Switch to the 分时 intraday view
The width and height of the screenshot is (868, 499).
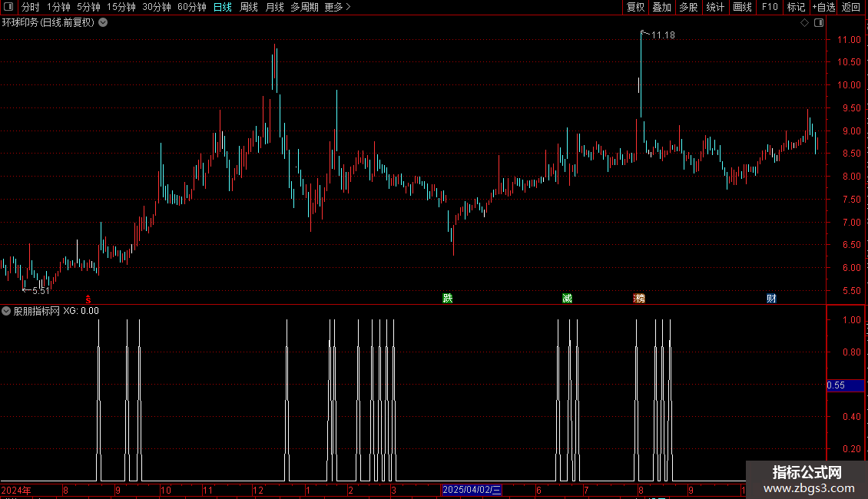click(x=31, y=7)
